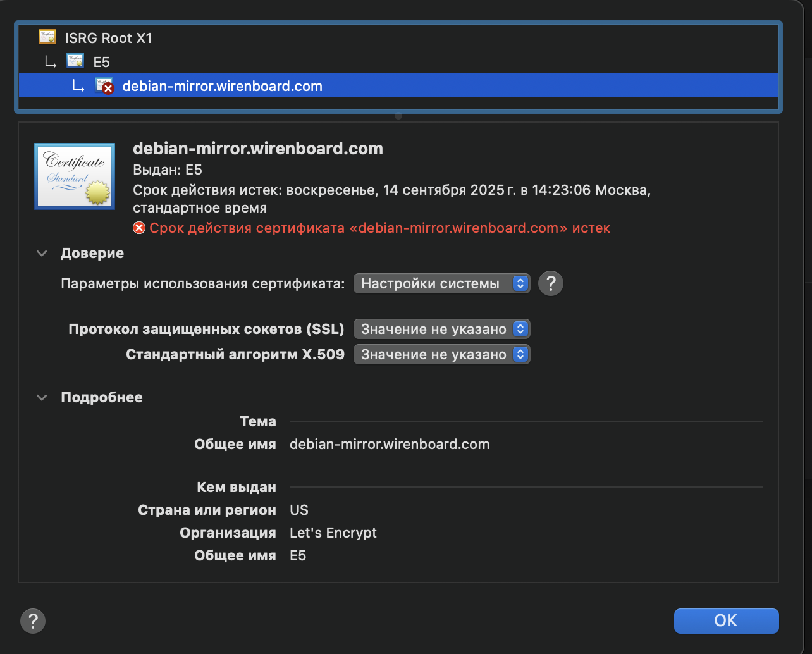This screenshot has width=812, height=654.
Task: Open the X.509 standard algorithm dropdown
Action: pyautogui.click(x=441, y=354)
